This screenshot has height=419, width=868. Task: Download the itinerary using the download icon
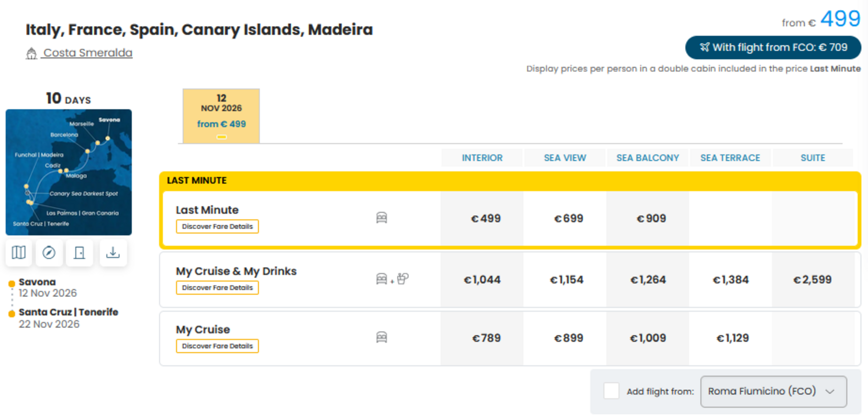[x=113, y=253]
